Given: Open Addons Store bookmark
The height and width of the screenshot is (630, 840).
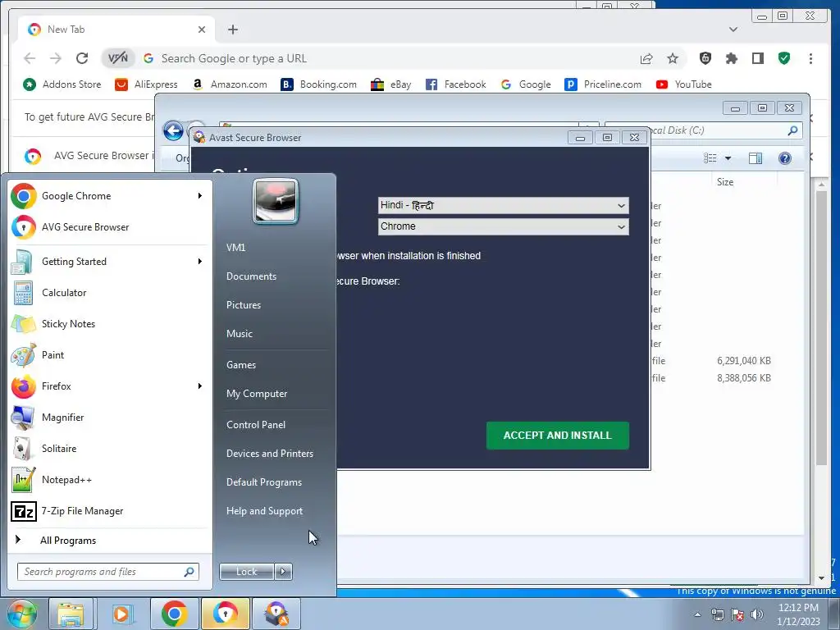Looking at the screenshot, I should [x=62, y=84].
